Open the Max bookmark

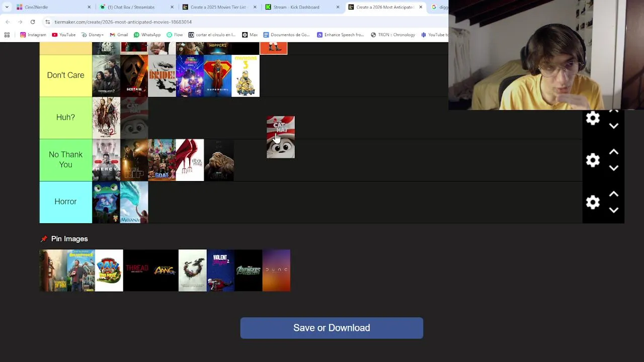click(250, 35)
